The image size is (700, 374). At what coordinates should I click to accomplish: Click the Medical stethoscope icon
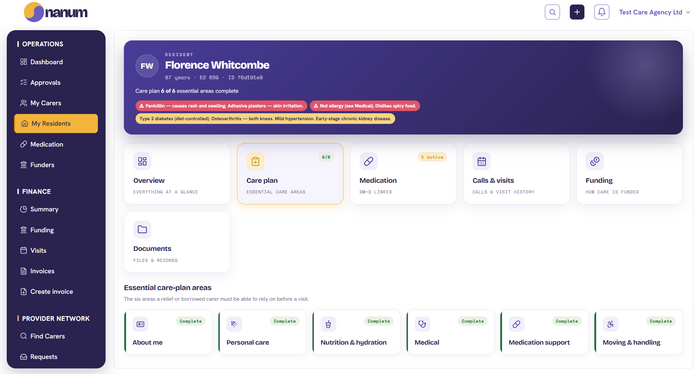(422, 324)
